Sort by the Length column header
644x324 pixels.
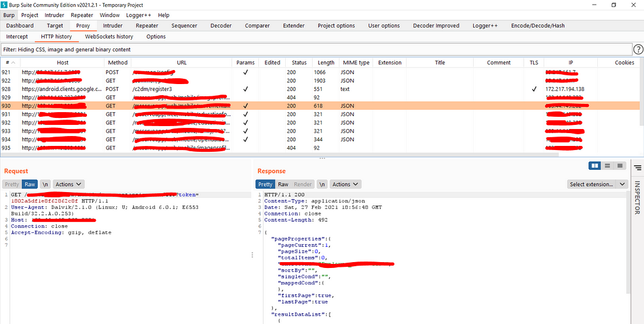click(x=326, y=62)
